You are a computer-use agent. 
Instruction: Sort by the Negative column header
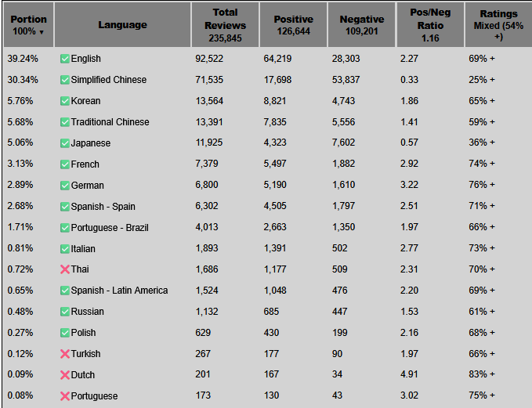click(x=362, y=25)
